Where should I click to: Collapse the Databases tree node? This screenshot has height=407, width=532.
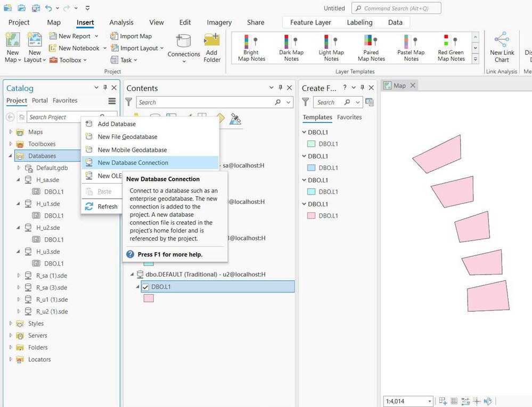(10, 156)
